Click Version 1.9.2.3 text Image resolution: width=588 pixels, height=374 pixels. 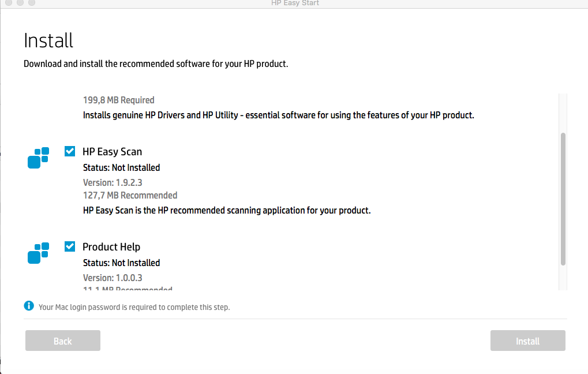point(113,182)
